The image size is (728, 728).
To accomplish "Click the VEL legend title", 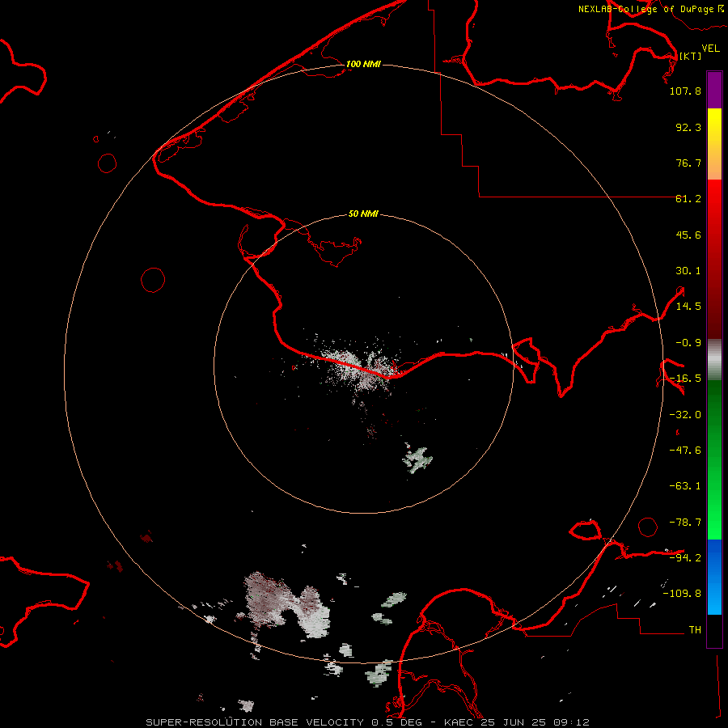I will (710, 49).
